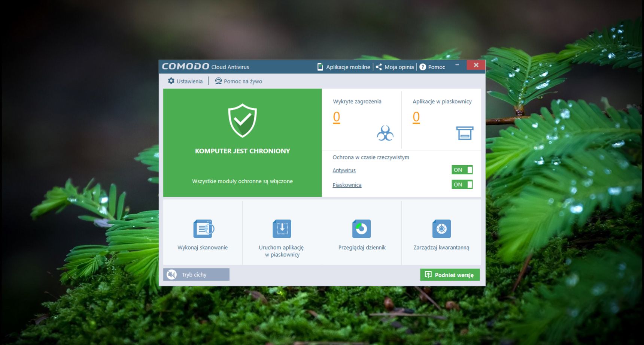644x345 pixels.
Task: Click the 'Wykryte zagrożenia' label
Action: [357, 102]
